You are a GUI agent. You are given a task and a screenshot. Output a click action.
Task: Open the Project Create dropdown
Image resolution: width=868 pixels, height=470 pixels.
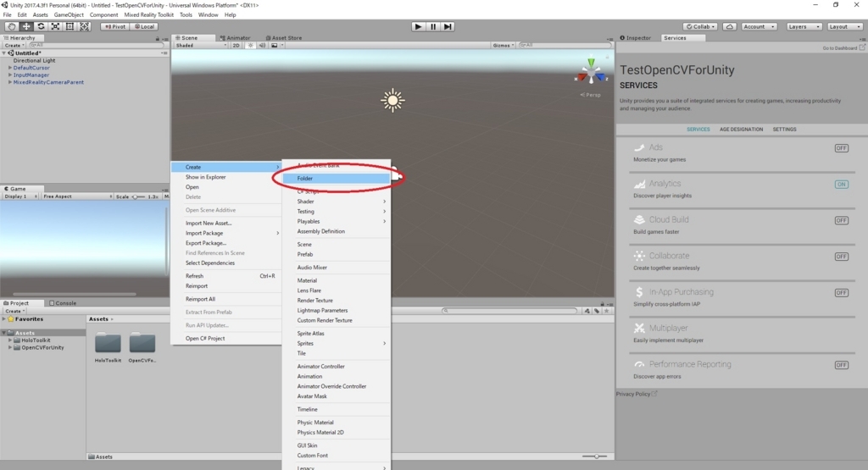pos(15,312)
